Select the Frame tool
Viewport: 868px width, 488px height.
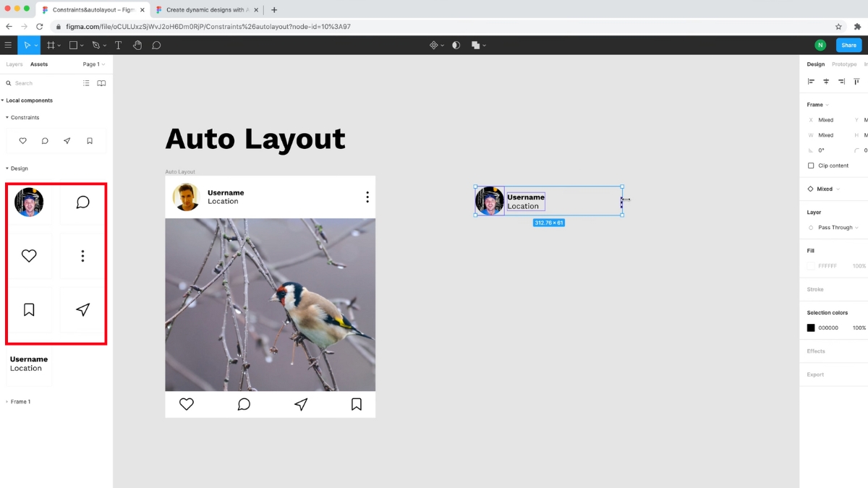pyautogui.click(x=51, y=45)
